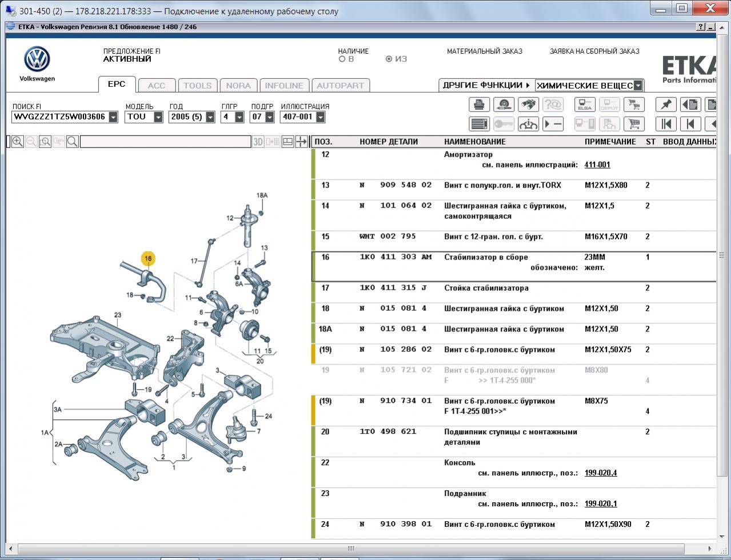
Task: Open the 199-020,4 illustration link
Action: tap(601, 473)
